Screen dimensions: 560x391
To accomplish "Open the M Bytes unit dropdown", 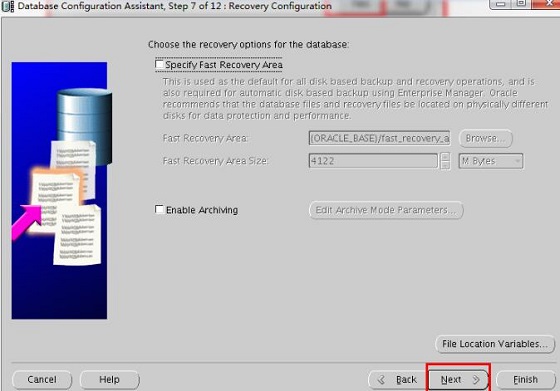I will [491, 161].
